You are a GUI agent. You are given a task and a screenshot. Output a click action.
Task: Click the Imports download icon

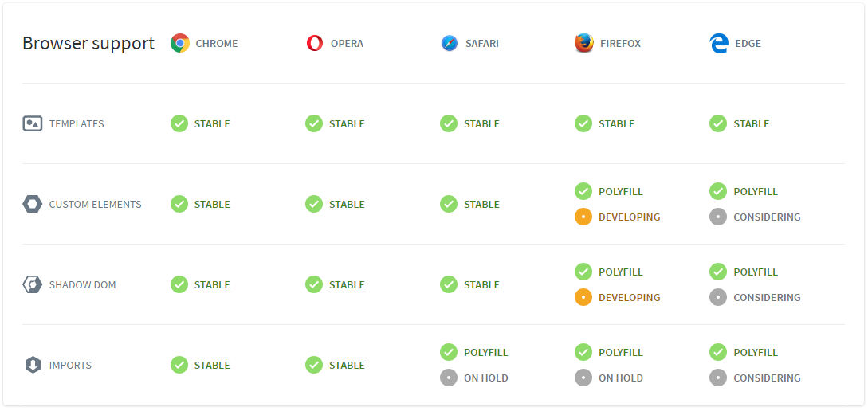pyautogui.click(x=33, y=365)
